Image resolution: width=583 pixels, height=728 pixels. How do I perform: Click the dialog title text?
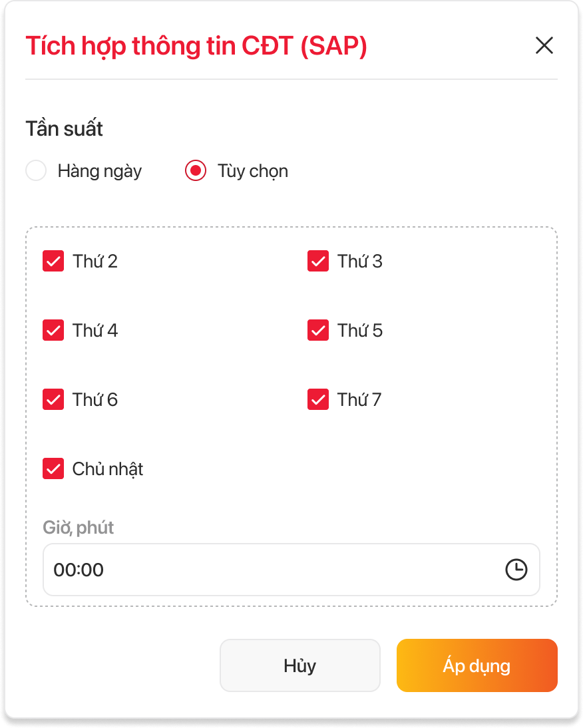[196, 46]
